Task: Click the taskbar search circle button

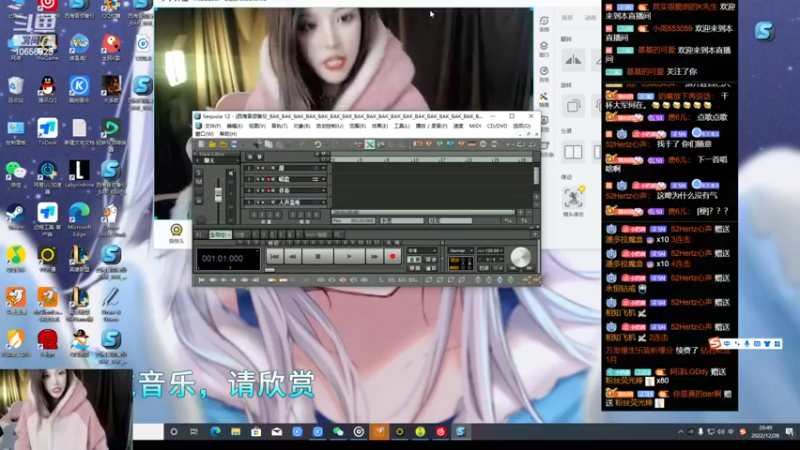Action: click(174, 432)
